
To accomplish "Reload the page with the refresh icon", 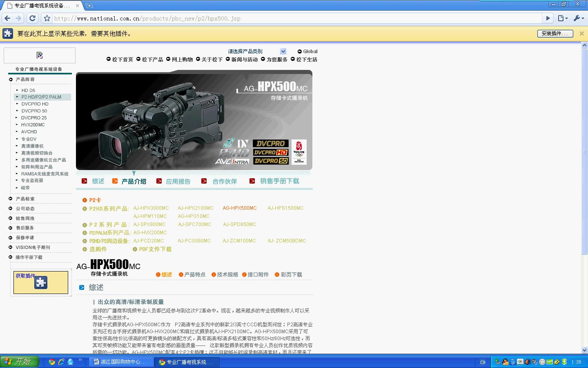I will click(x=33, y=18).
